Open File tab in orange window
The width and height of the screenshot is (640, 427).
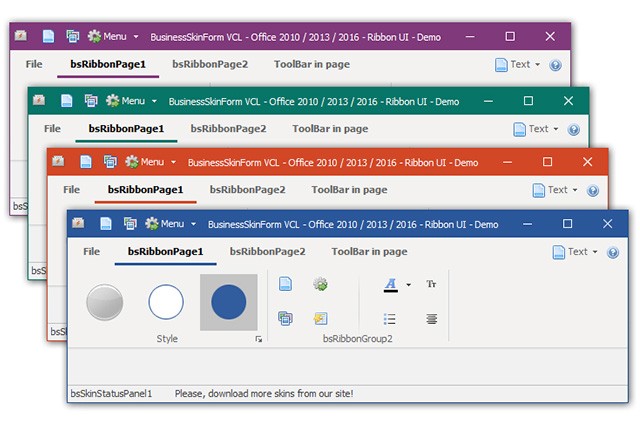point(71,189)
